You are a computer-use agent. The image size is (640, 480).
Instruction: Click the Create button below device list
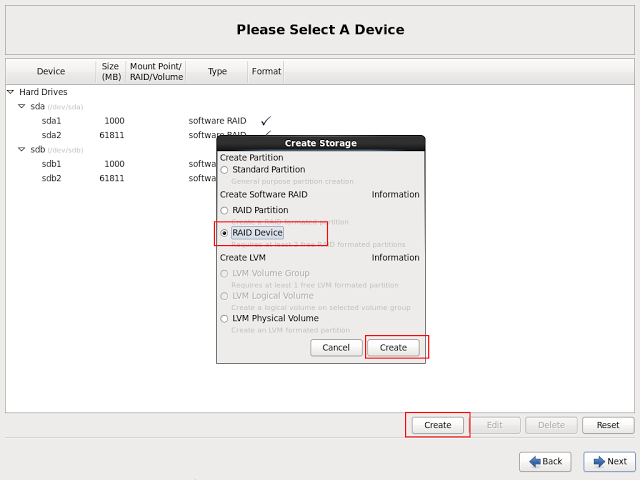(437, 425)
